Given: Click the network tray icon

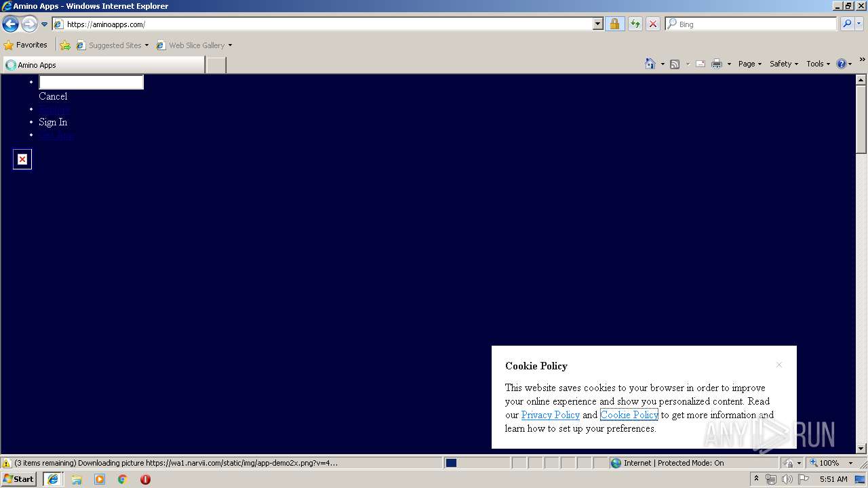Looking at the screenshot, I should click(771, 479).
